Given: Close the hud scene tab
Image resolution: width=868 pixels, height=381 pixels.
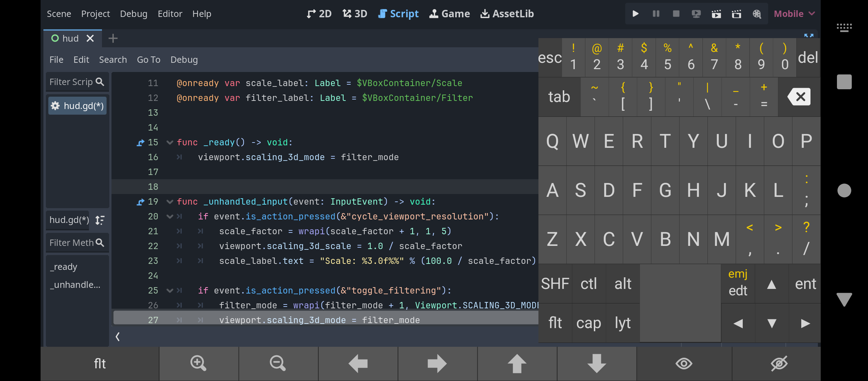Looking at the screenshot, I should 90,38.
